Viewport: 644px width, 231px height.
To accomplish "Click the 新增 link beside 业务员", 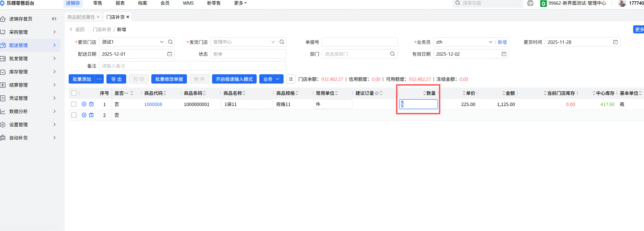I will (502, 42).
